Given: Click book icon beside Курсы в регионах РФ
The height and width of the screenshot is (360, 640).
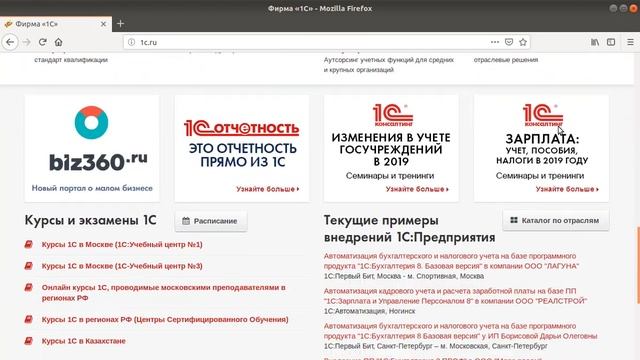Looking at the screenshot, I should click(x=29, y=319).
